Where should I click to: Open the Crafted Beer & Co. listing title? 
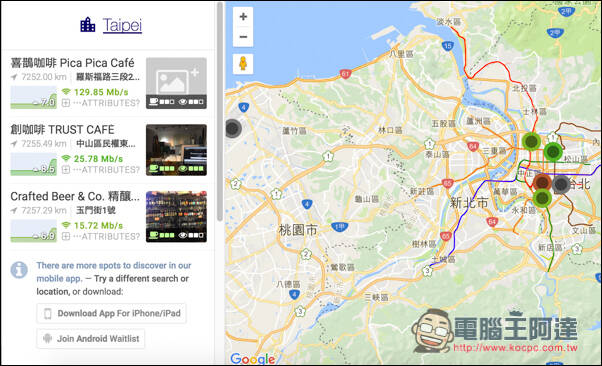pyautogui.click(x=75, y=196)
